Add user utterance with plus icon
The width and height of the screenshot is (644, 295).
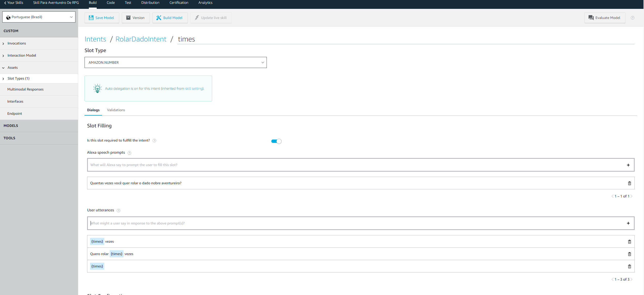tap(628, 223)
